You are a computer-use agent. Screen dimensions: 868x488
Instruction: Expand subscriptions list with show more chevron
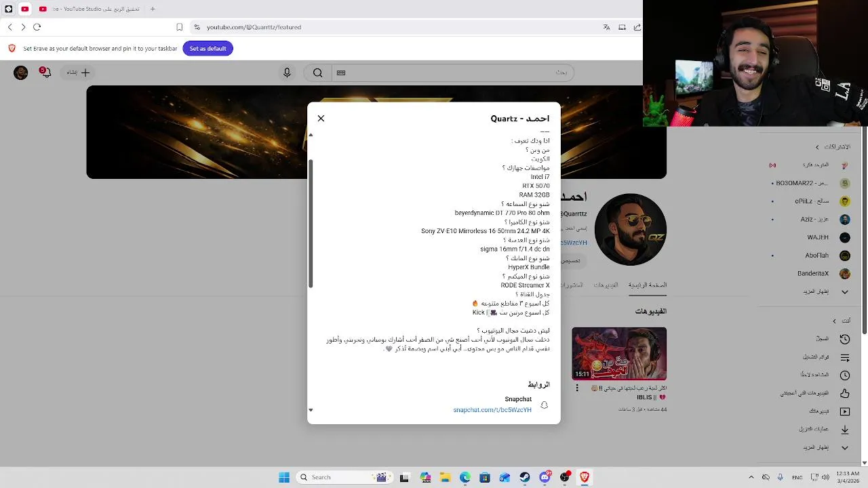845,292
